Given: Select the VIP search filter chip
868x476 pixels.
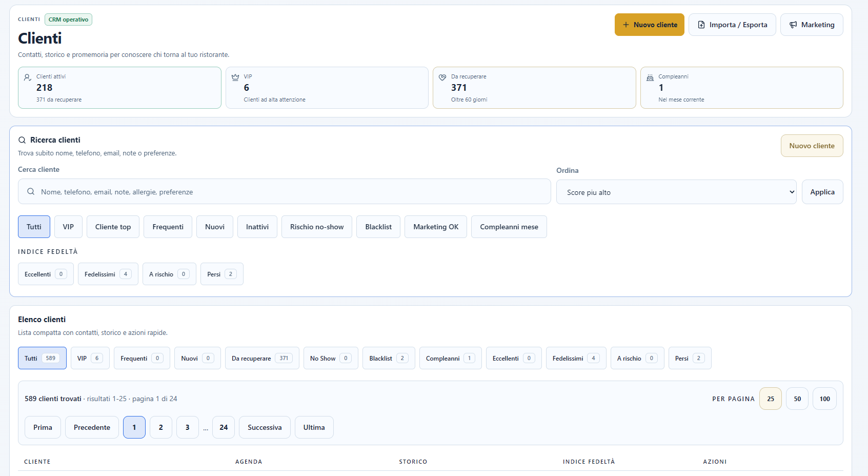Looking at the screenshot, I should [68, 227].
